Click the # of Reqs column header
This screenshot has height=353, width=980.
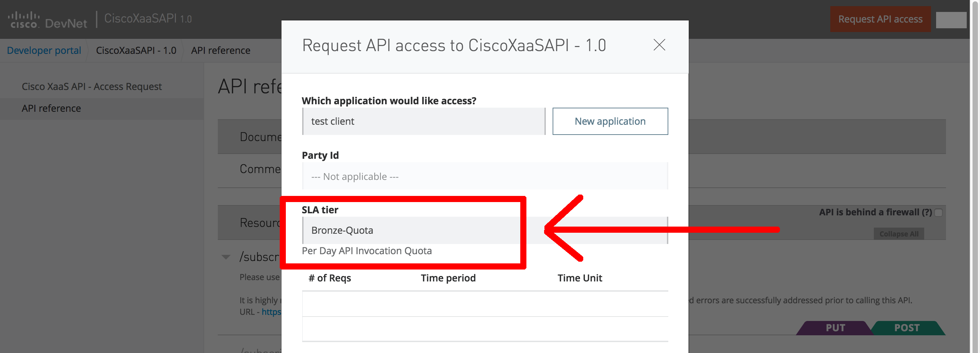point(329,278)
